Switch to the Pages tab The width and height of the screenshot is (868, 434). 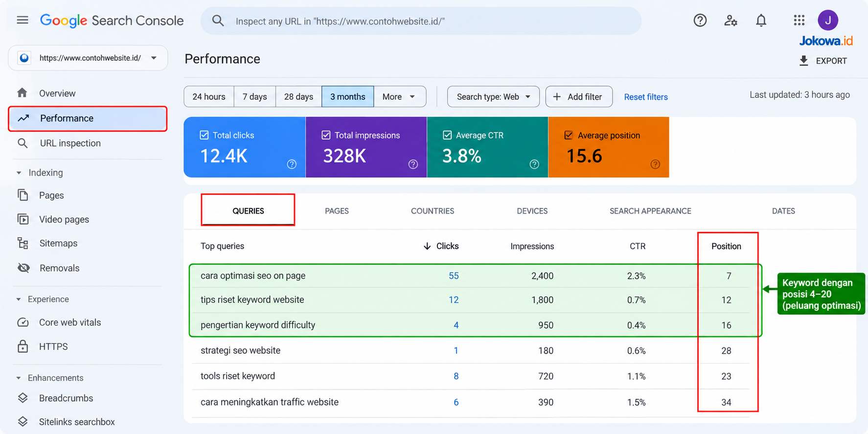coord(337,211)
